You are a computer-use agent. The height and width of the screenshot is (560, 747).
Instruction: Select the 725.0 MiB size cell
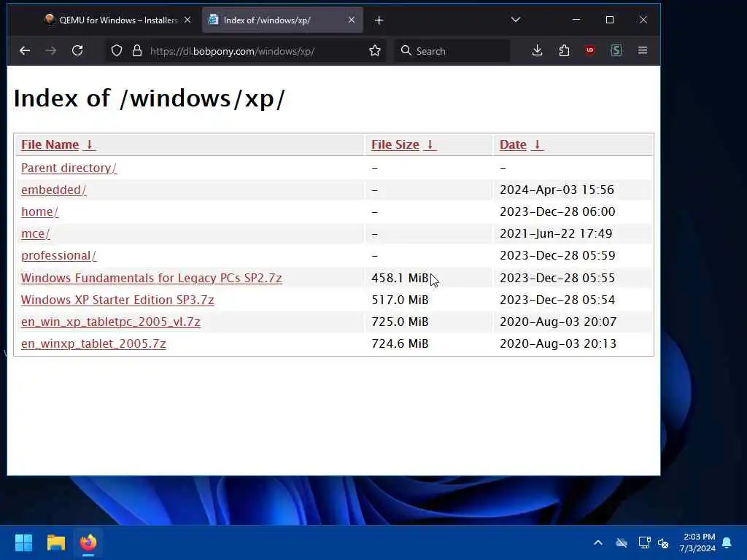coord(400,322)
